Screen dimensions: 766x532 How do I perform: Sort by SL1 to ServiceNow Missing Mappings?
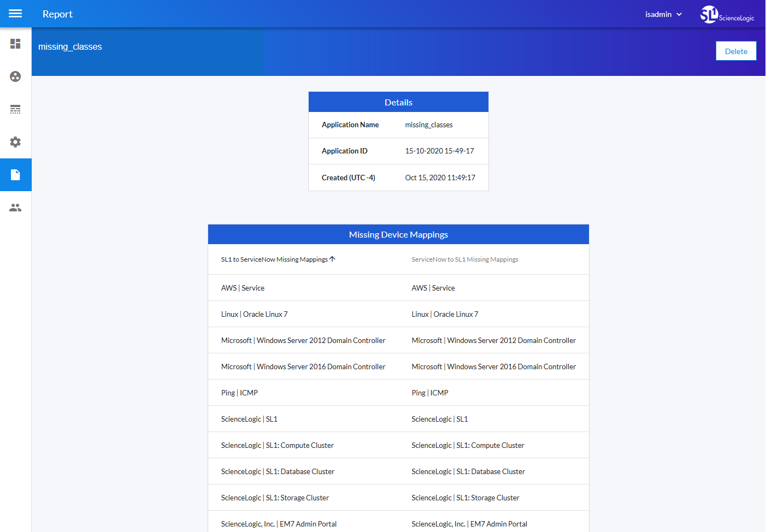(274, 259)
